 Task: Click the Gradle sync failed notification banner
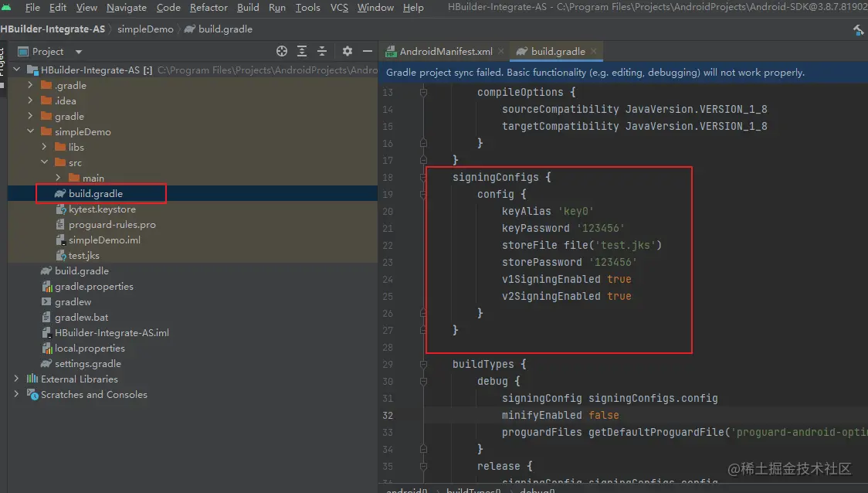pyautogui.click(x=623, y=73)
